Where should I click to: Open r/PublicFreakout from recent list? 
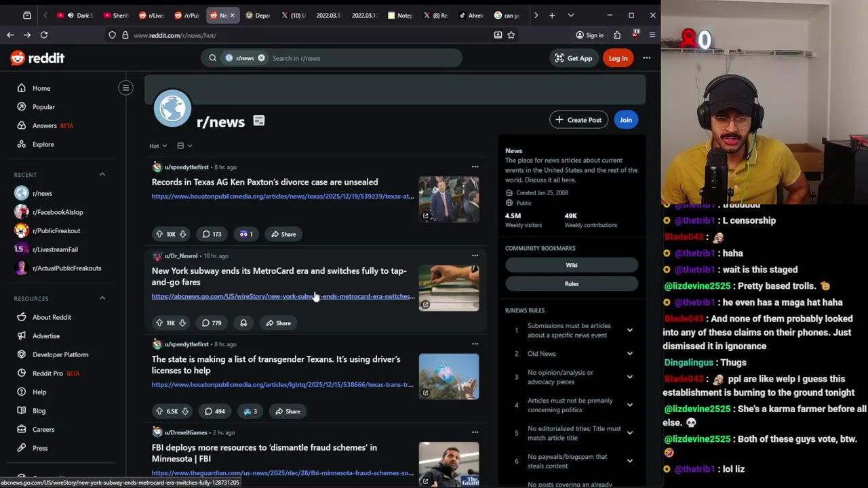pyautogui.click(x=56, y=231)
